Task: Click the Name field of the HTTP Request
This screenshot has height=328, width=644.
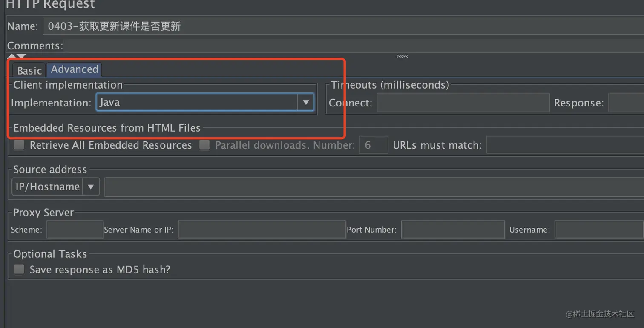Action: click(343, 26)
